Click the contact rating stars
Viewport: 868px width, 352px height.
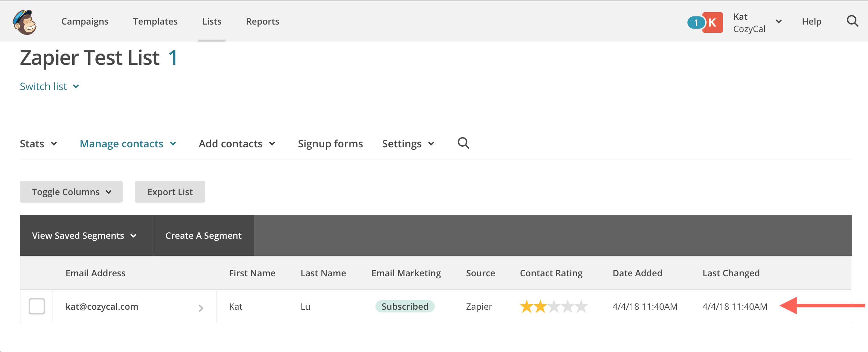554,307
